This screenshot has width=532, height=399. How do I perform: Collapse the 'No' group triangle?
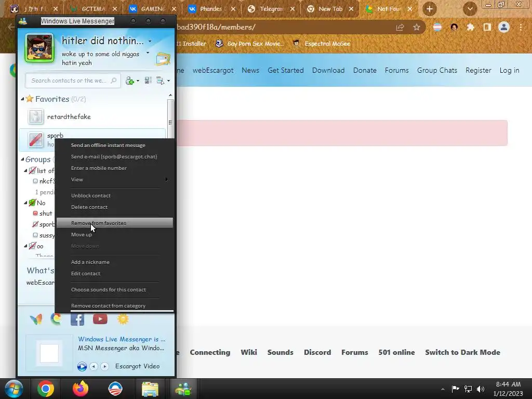[x=25, y=203]
